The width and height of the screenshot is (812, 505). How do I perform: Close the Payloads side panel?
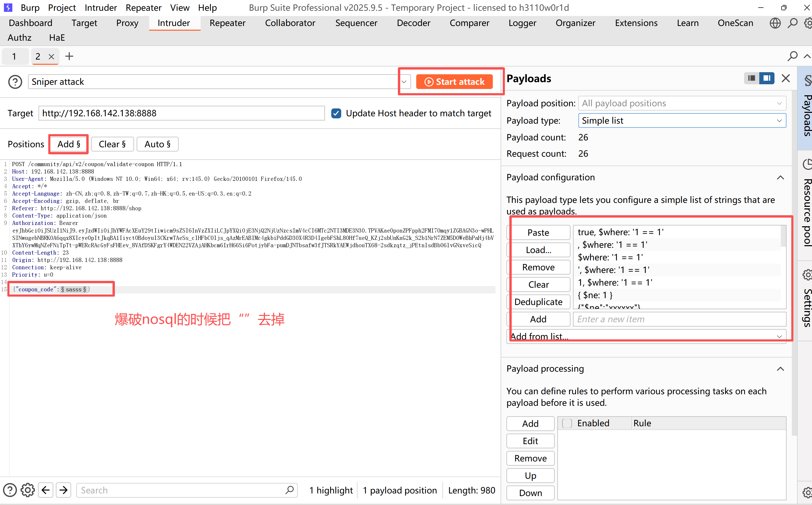tap(786, 78)
